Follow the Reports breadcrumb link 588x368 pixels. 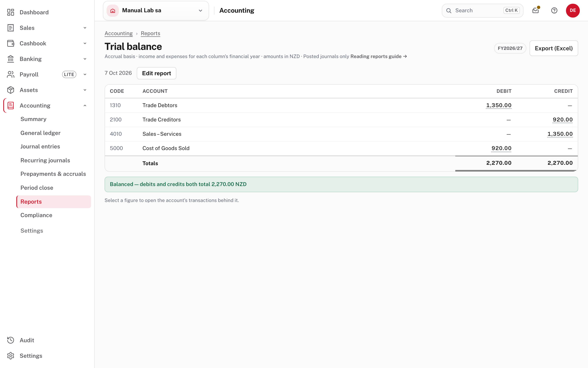tap(150, 33)
